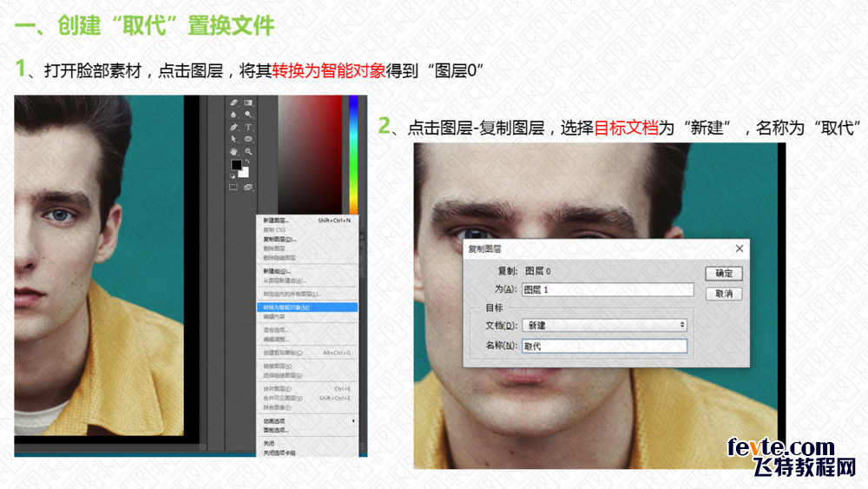868x489 pixels.
Task: Select the Eraser tool
Action: (x=233, y=102)
